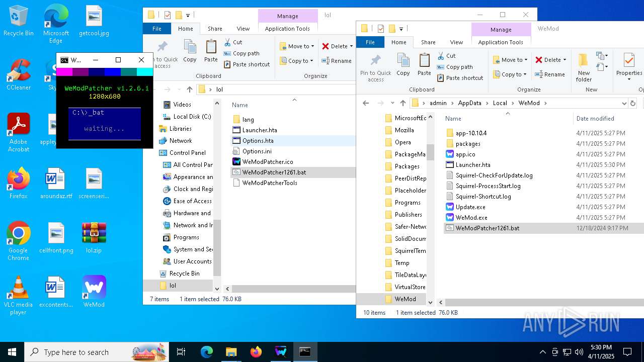Image resolution: width=644 pixels, height=362 pixels.
Task: Open Recycle Bin desktop icon
Action: tap(18, 21)
